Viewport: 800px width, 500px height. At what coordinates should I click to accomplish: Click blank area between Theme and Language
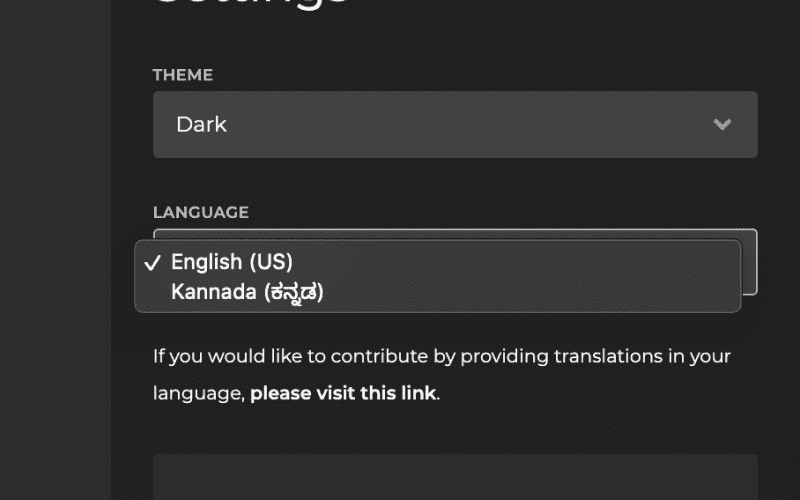455,185
